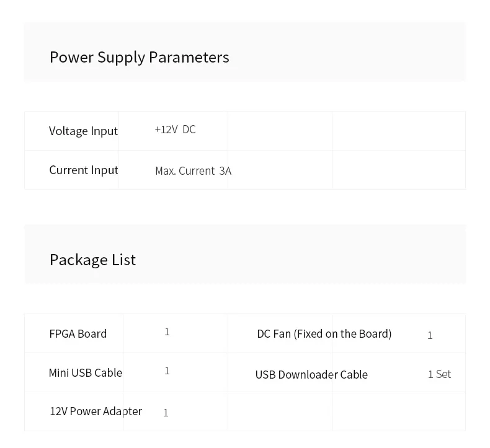Viewport: 490px width, 448px height.
Task: Click the Max. Current 3A value
Action: coord(193,171)
